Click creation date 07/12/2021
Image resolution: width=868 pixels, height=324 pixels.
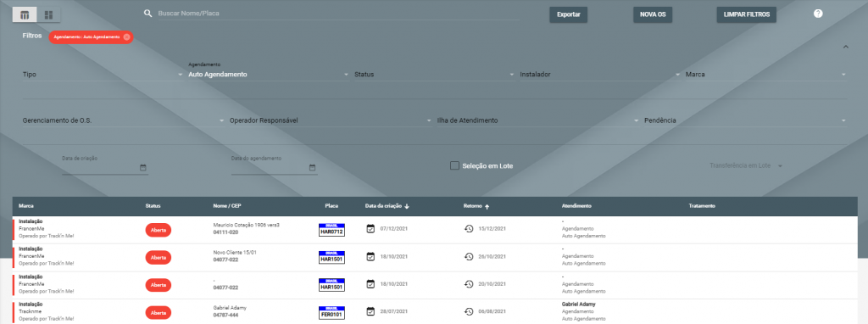pos(394,229)
